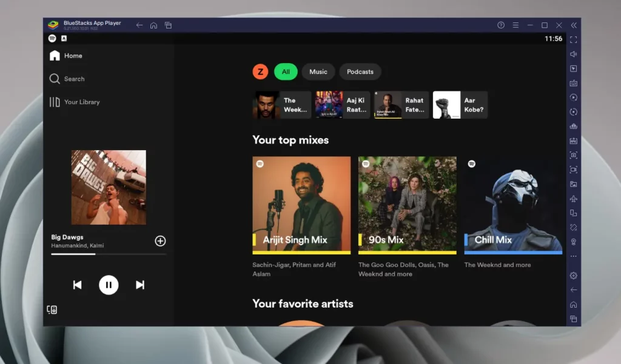Click the back arrow in side toolbar
Screen dimensions: 621x364
[574, 290]
